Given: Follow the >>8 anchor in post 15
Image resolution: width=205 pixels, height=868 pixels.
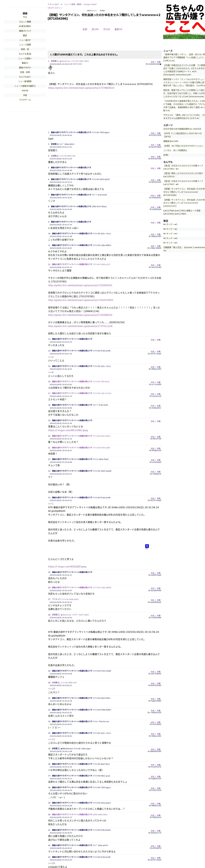Looking at the screenshot, I should point(51,372).
